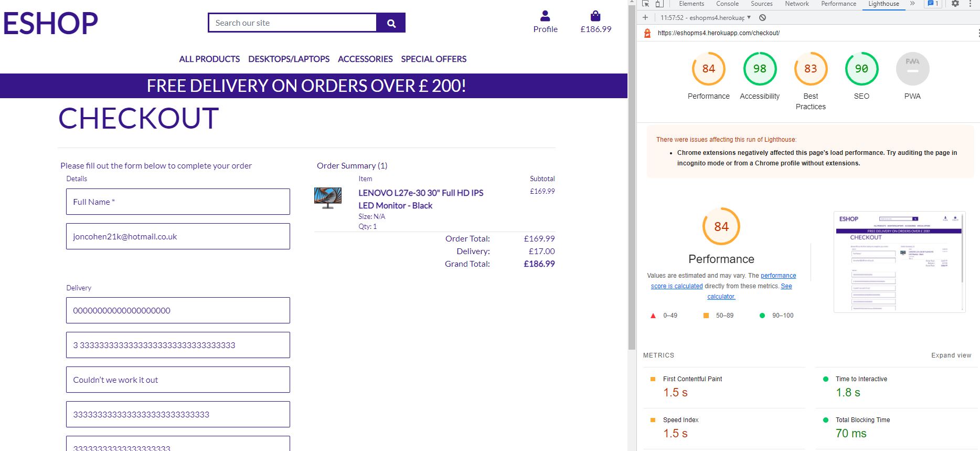
Task: Click the Couldn't we work it out field
Action: 178,380
